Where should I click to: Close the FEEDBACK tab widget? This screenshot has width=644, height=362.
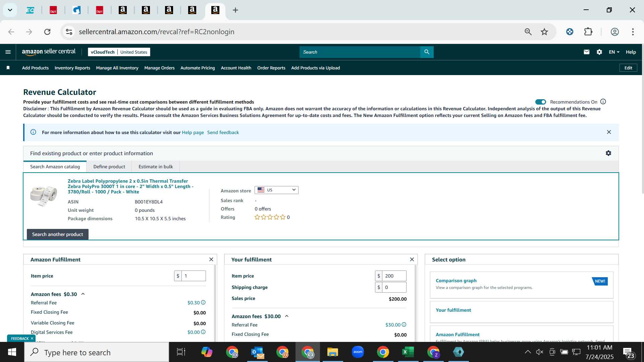point(32,339)
